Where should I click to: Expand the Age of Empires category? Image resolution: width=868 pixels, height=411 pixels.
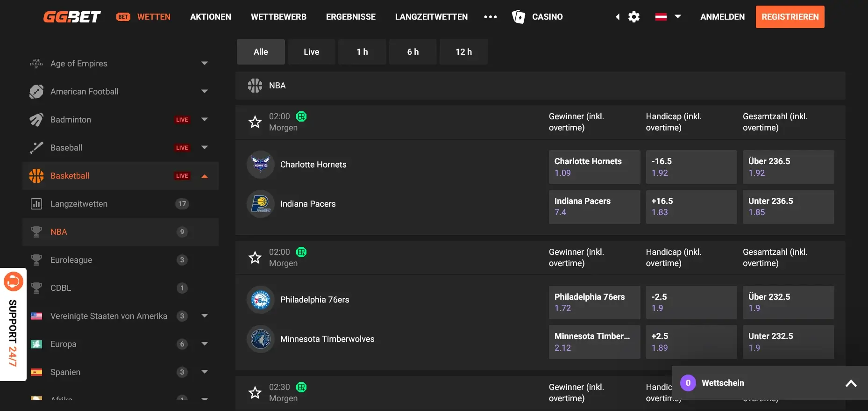(x=205, y=63)
